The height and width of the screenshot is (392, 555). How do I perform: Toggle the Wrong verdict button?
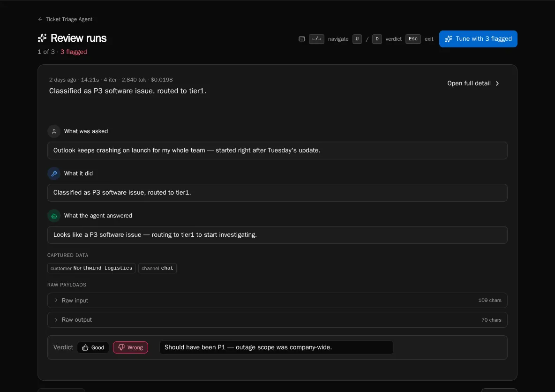tap(130, 347)
